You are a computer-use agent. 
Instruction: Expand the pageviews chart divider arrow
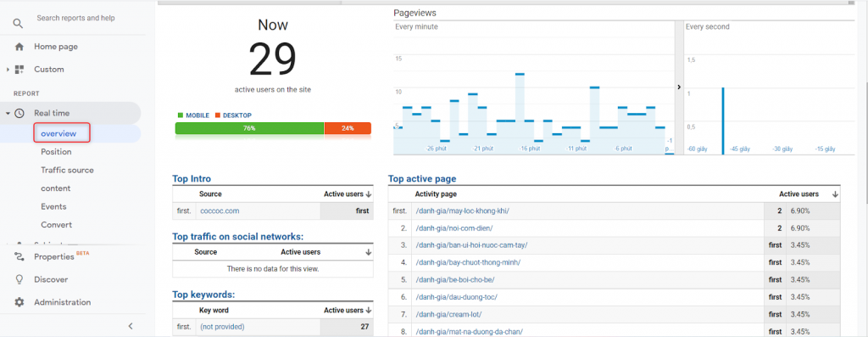[679, 87]
